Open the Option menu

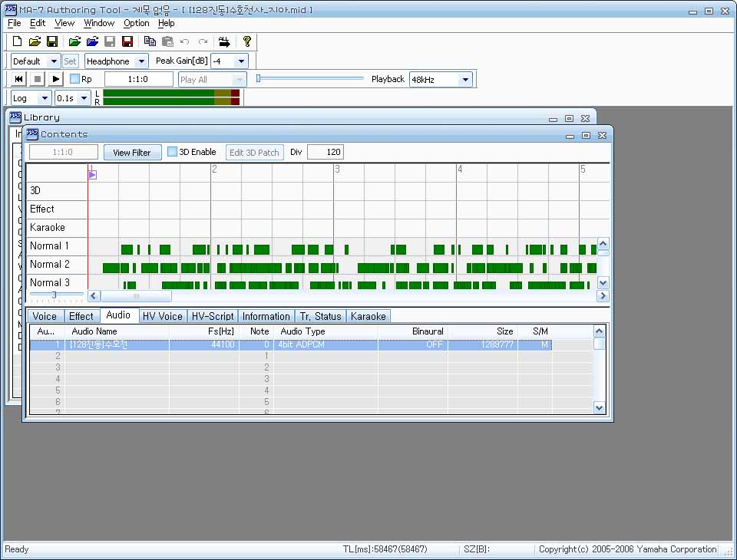137,23
